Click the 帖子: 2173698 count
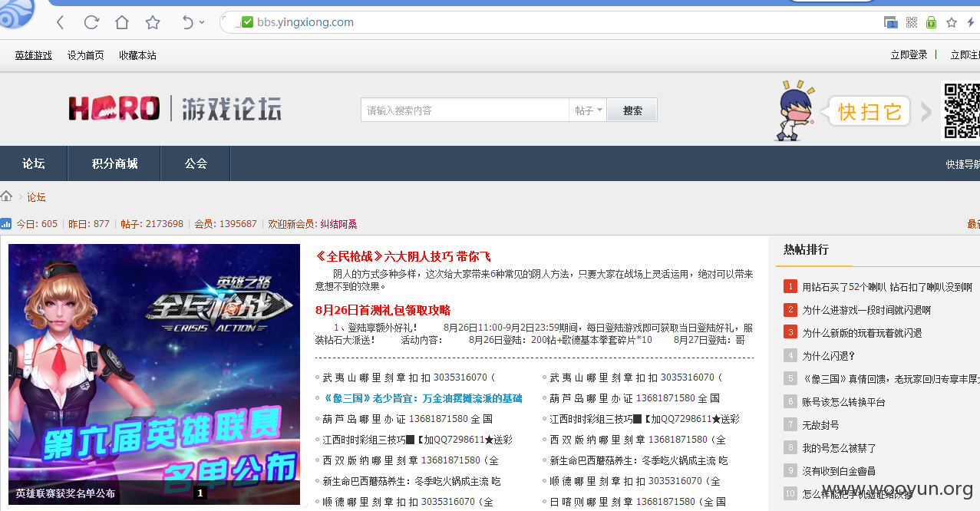The image size is (980, 511). (152, 224)
